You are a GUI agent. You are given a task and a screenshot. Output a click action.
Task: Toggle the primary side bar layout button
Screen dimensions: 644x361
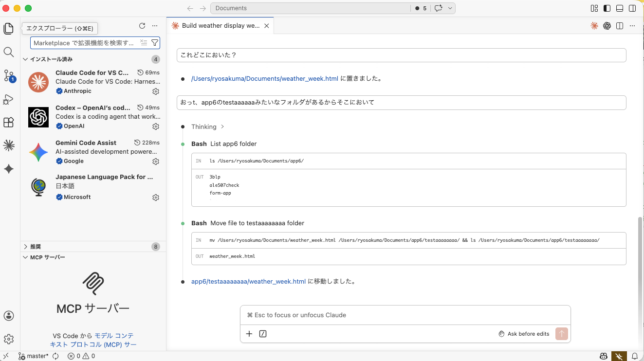[x=607, y=8]
